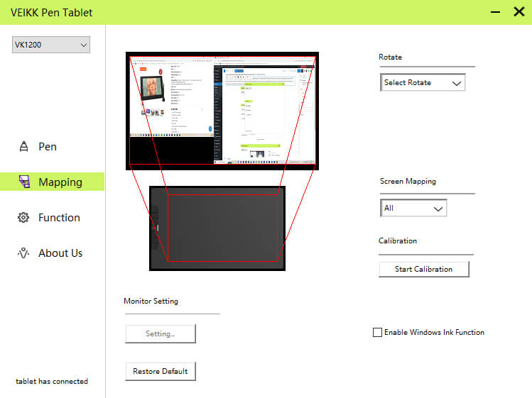Open the Pen settings tab label

click(48, 147)
